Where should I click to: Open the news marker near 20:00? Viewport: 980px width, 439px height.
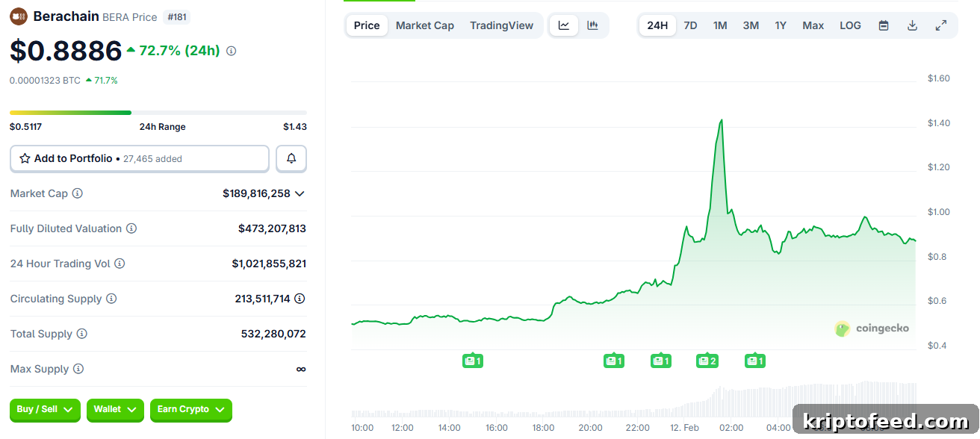[x=614, y=361]
